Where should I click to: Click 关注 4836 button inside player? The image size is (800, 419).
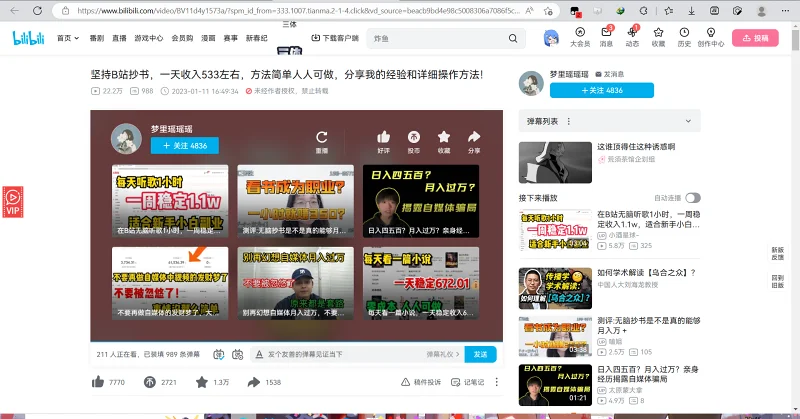click(185, 145)
